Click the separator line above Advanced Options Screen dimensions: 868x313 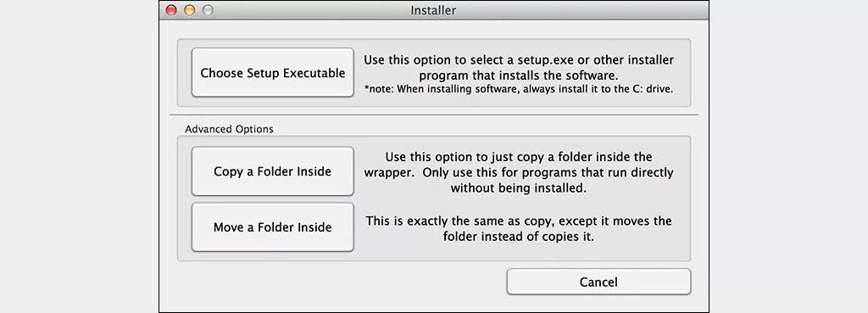coord(434,115)
